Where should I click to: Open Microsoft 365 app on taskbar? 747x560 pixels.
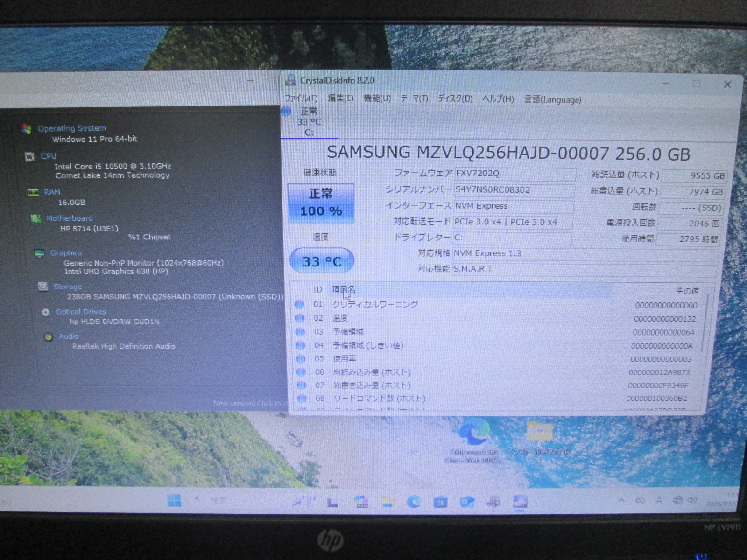pos(361,502)
